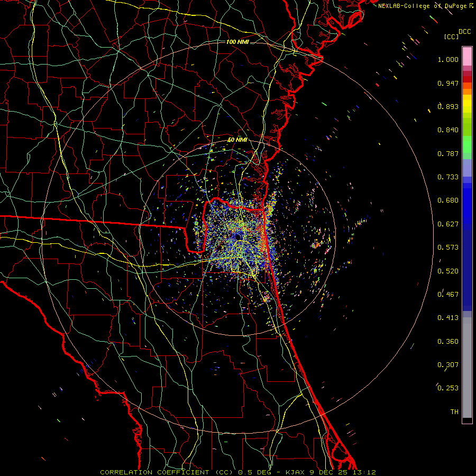Click the 0.840 scale value
This screenshot has height=476, width=476.
pos(448,130)
